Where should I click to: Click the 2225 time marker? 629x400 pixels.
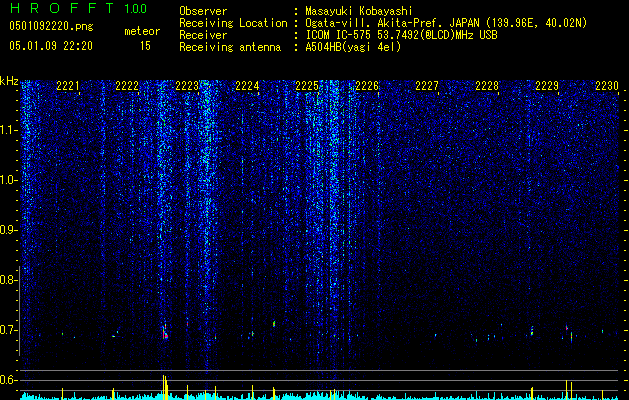point(307,86)
